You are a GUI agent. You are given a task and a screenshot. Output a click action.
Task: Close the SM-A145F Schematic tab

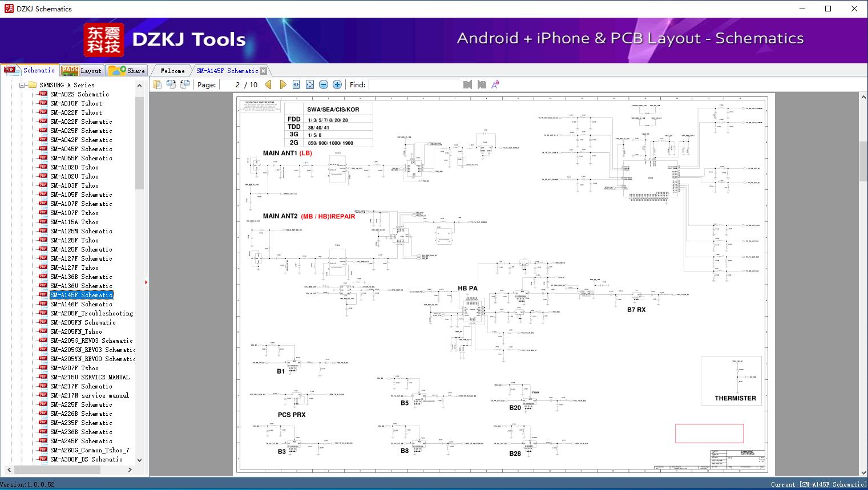pos(263,71)
